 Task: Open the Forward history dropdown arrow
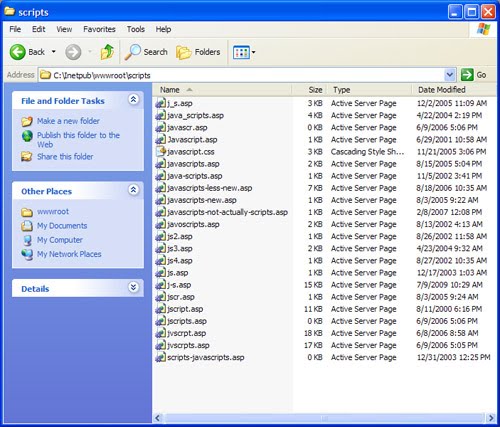(x=90, y=52)
